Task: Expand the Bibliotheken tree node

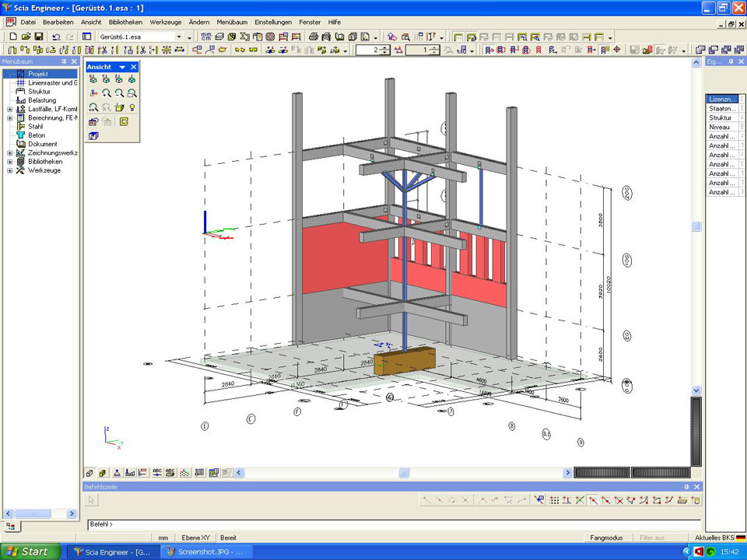Action: [x=10, y=162]
